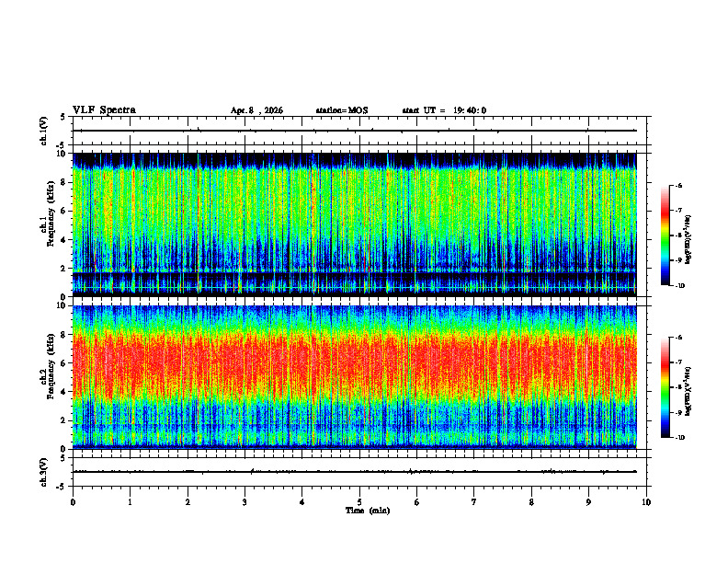Viewport: 728px width, 563px height.
Task: Click the ch.1 voltage waveform trace
Action: [x=355, y=131]
